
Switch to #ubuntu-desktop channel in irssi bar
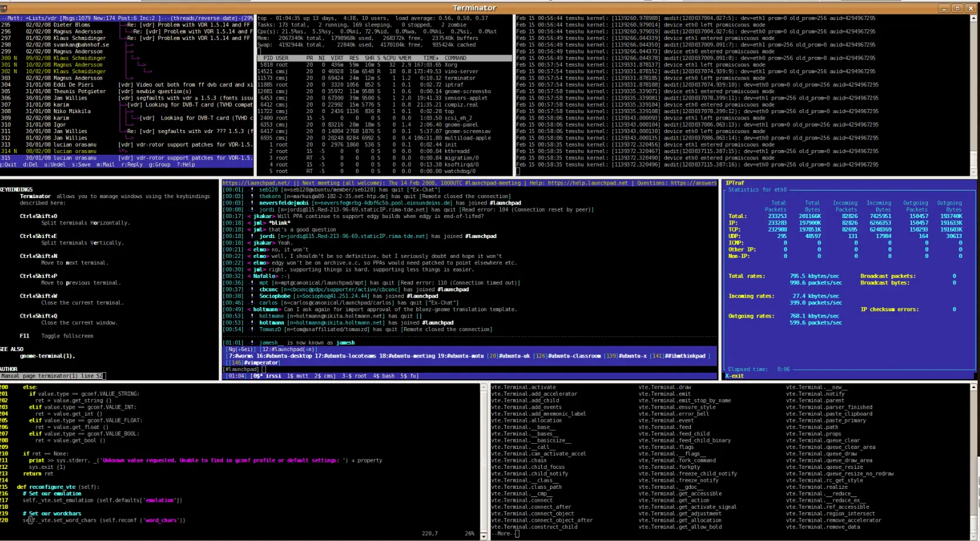[x=285, y=356]
